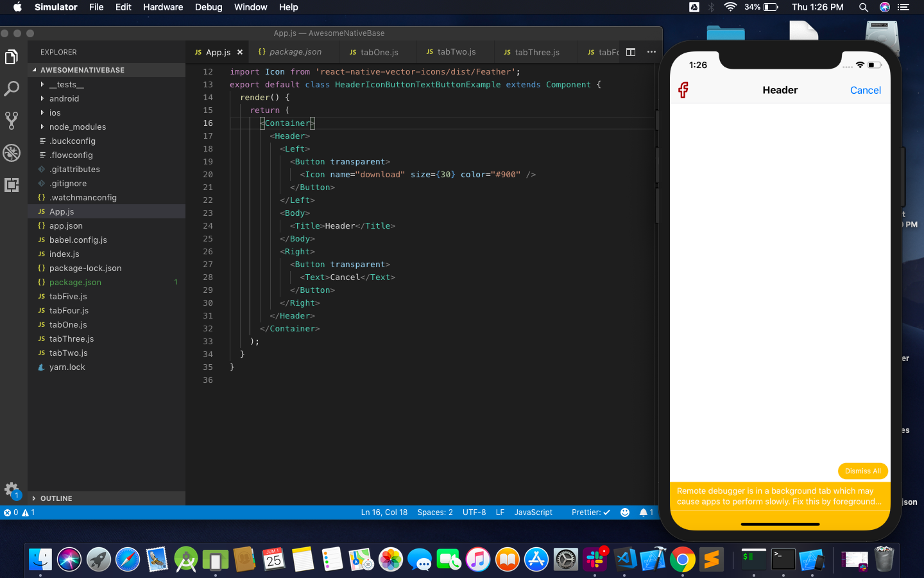Open Trash from the Dock
This screenshot has width=924, height=578.
pyautogui.click(x=884, y=559)
